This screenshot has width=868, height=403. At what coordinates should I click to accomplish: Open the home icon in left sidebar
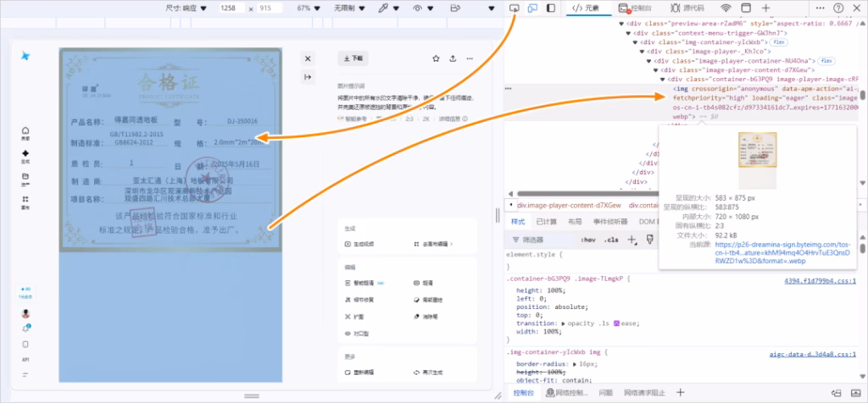[x=25, y=131]
